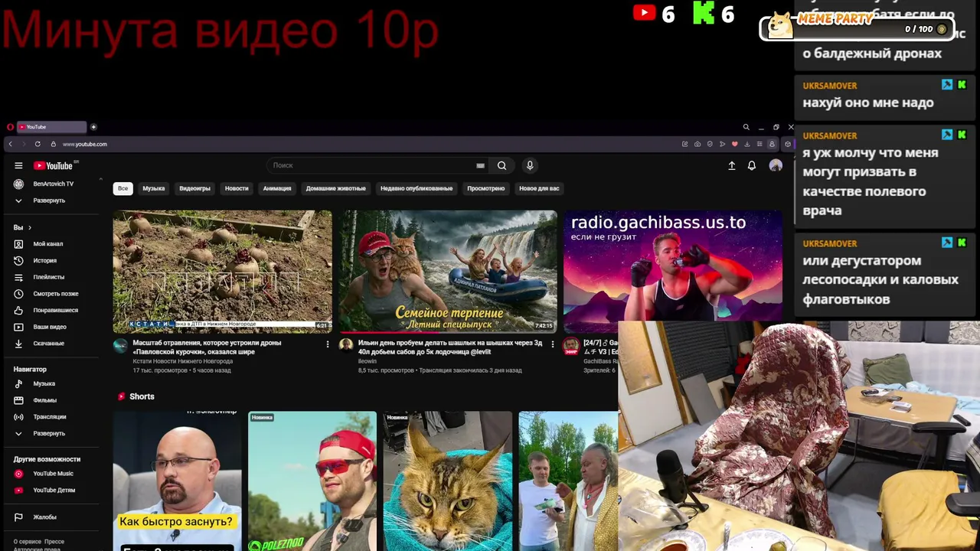This screenshot has height=551, width=980.
Task: Open the browser profile icon in the toolbar
Action: click(x=772, y=144)
